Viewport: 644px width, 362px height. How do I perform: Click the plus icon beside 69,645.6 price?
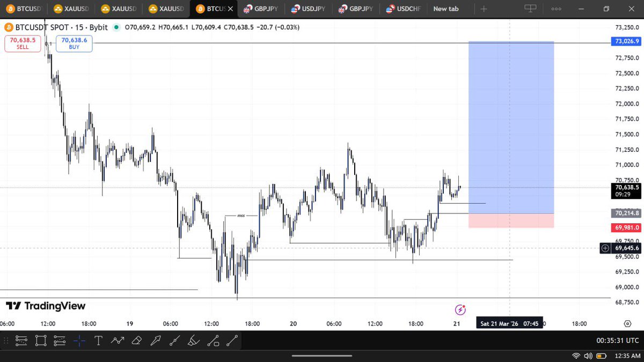pyautogui.click(x=605, y=248)
